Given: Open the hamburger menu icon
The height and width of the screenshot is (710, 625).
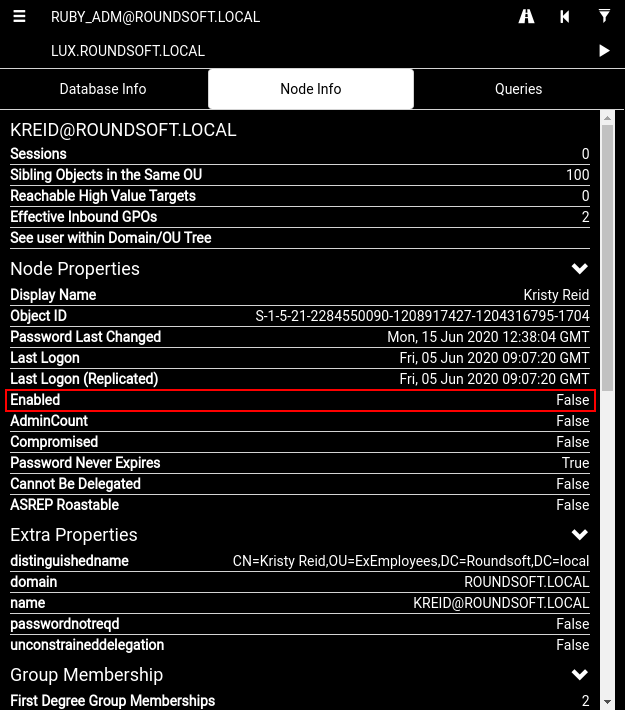Looking at the screenshot, I should 19,17.
